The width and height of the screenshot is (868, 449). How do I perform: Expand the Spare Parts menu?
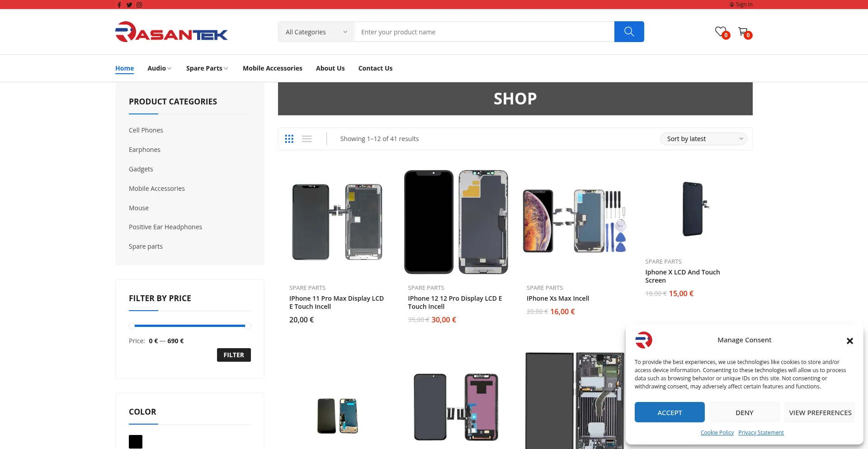pos(207,68)
